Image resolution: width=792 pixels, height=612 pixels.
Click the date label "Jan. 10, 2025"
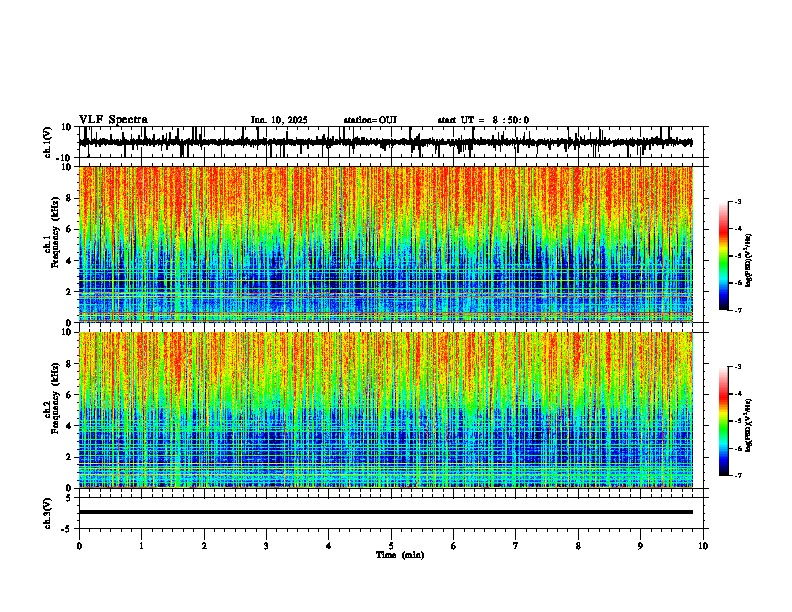point(279,120)
